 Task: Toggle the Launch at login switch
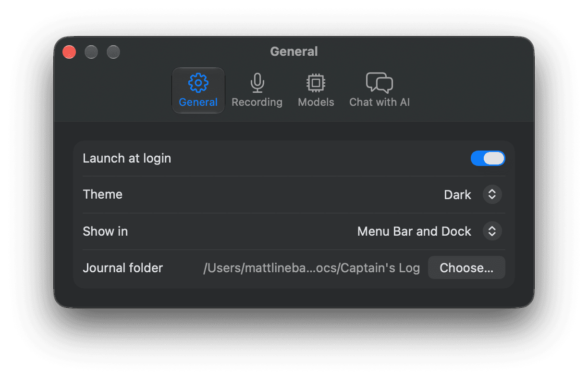488,158
